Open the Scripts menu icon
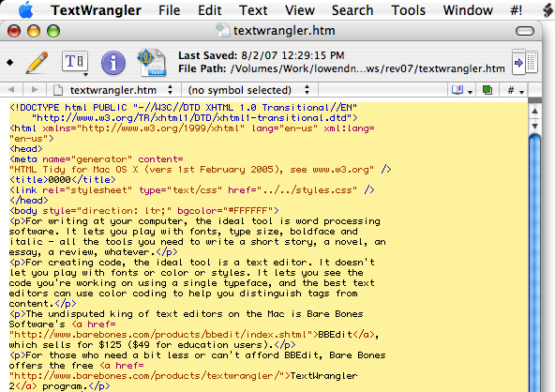 click(548, 10)
